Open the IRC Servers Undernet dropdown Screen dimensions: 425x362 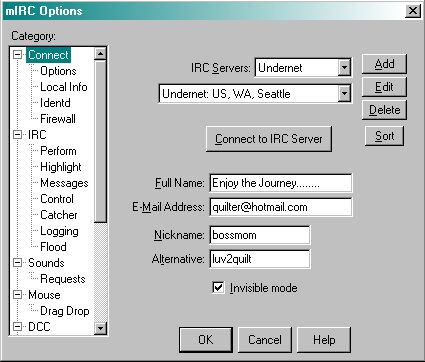pos(344,68)
